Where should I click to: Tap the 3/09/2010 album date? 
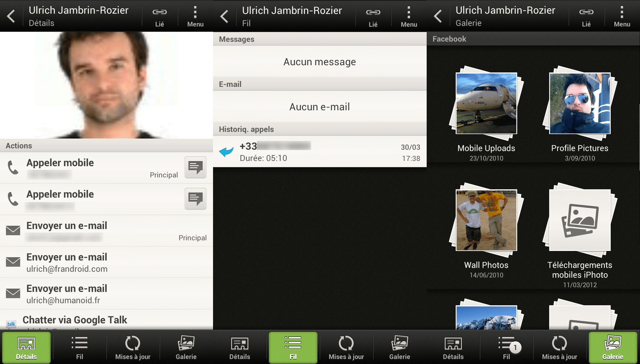[x=580, y=158]
